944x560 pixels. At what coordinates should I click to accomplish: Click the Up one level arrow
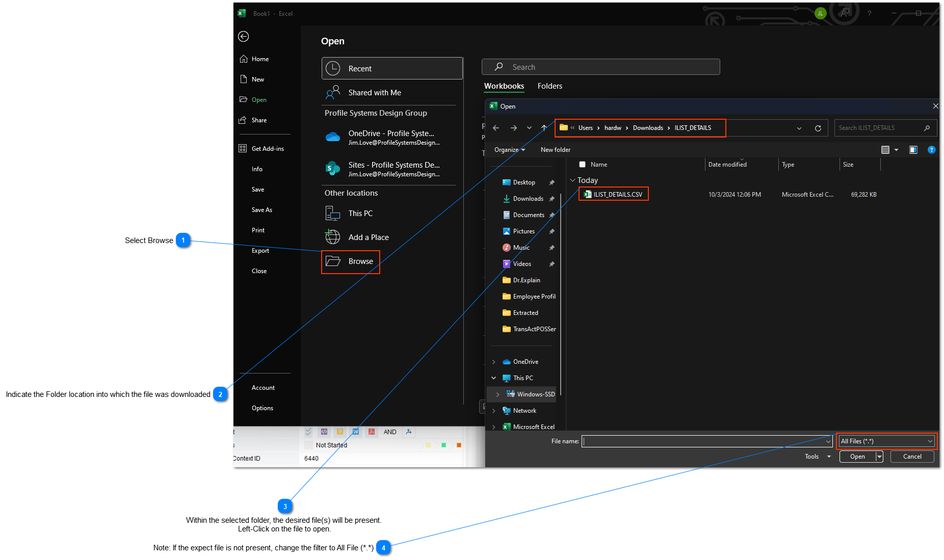[x=544, y=128]
